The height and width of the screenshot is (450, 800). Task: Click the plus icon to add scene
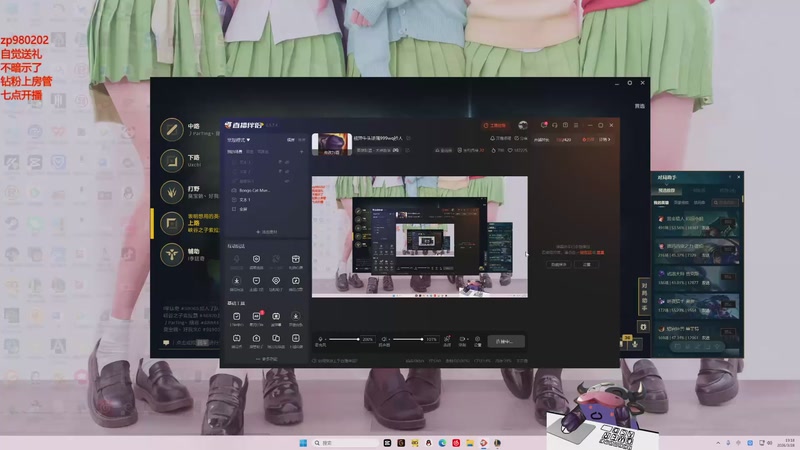(302, 152)
